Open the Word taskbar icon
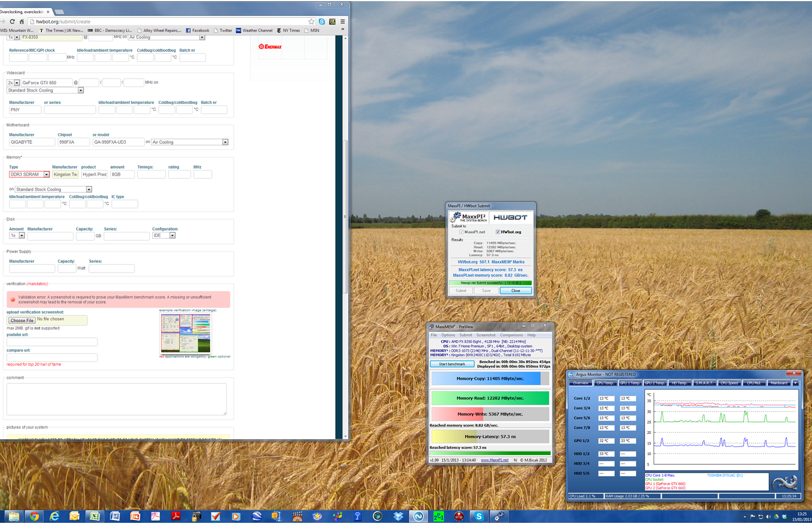 pyautogui.click(x=114, y=516)
